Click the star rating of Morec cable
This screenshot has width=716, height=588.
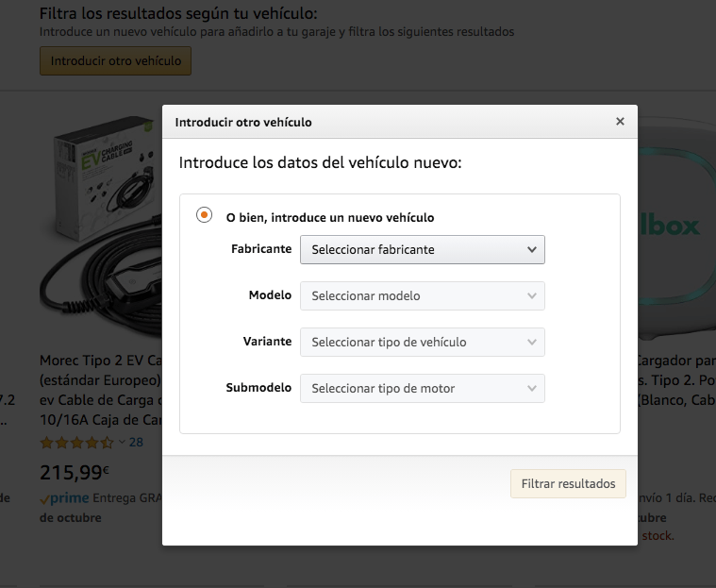pyautogui.click(x=76, y=442)
